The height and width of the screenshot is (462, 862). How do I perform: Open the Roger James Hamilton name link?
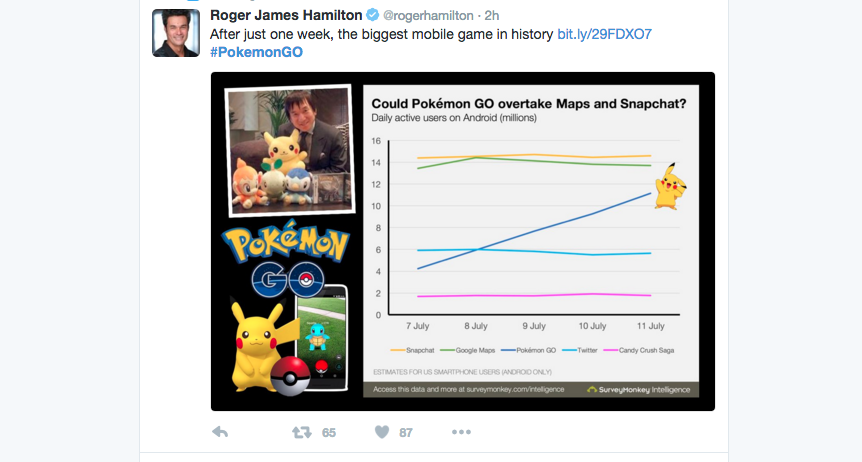pyautogui.click(x=286, y=15)
